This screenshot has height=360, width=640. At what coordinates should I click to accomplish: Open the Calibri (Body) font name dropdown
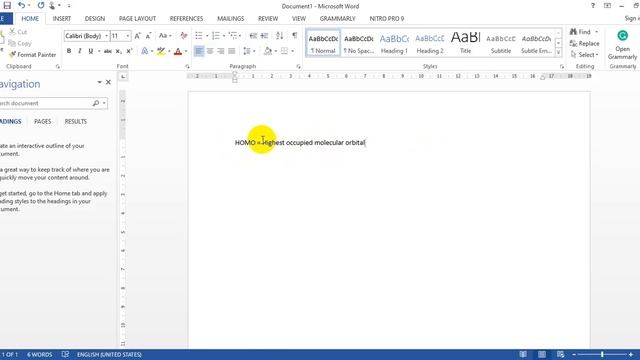[x=107, y=36]
